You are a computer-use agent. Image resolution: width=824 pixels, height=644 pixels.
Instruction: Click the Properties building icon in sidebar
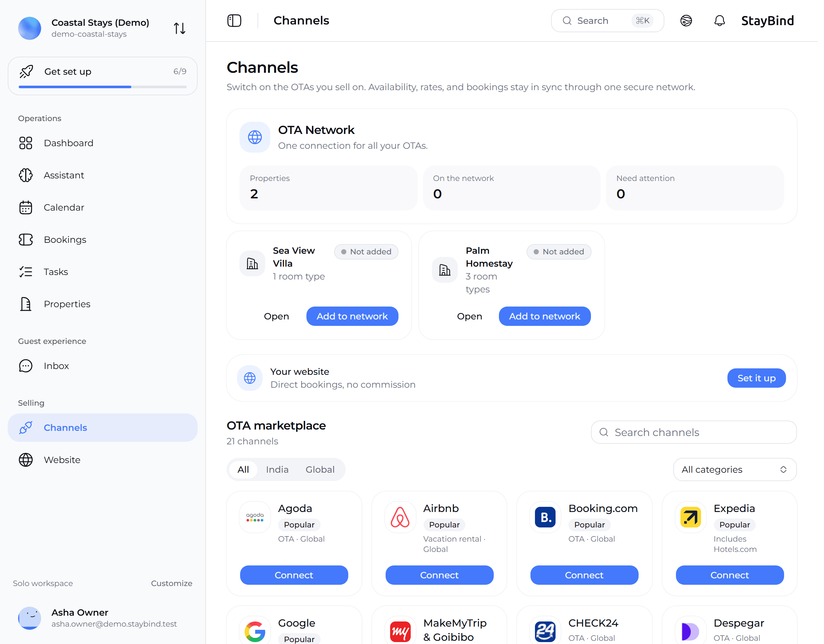26,304
